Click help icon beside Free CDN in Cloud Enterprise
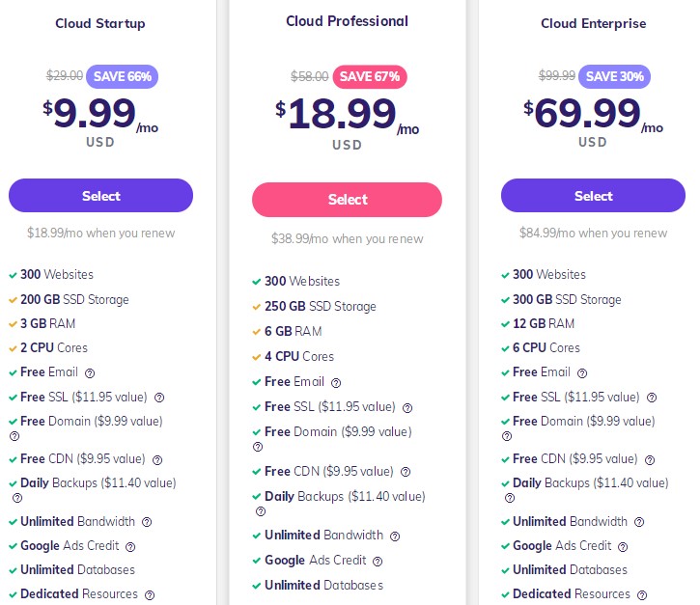The height and width of the screenshot is (605, 700). pos(649,460)
